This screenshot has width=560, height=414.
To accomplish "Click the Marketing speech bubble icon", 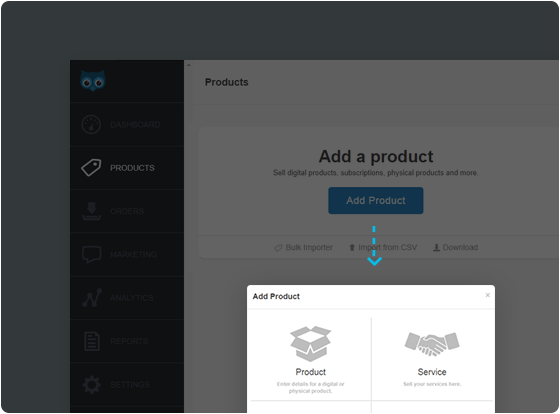I will (x=91, y=254).
